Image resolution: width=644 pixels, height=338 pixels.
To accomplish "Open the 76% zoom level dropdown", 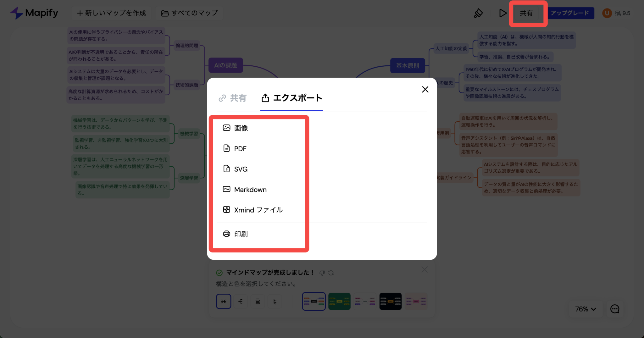I will click(x=585, y=309).
